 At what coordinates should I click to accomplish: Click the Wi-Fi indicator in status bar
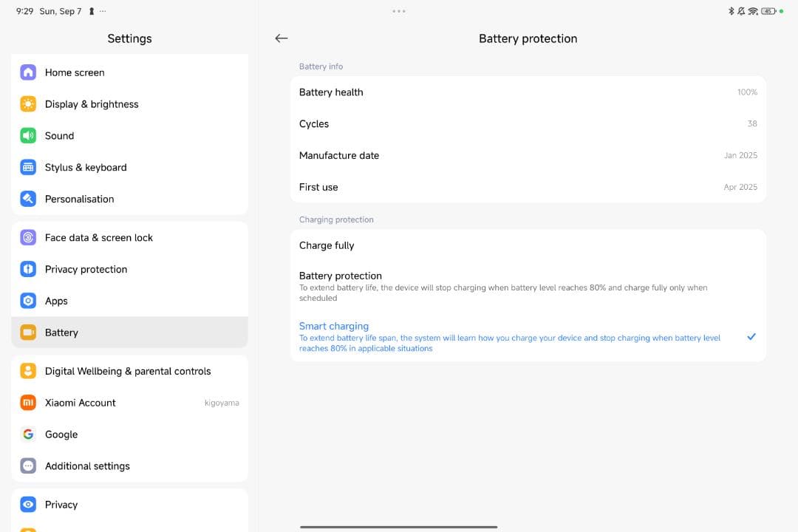753,11
